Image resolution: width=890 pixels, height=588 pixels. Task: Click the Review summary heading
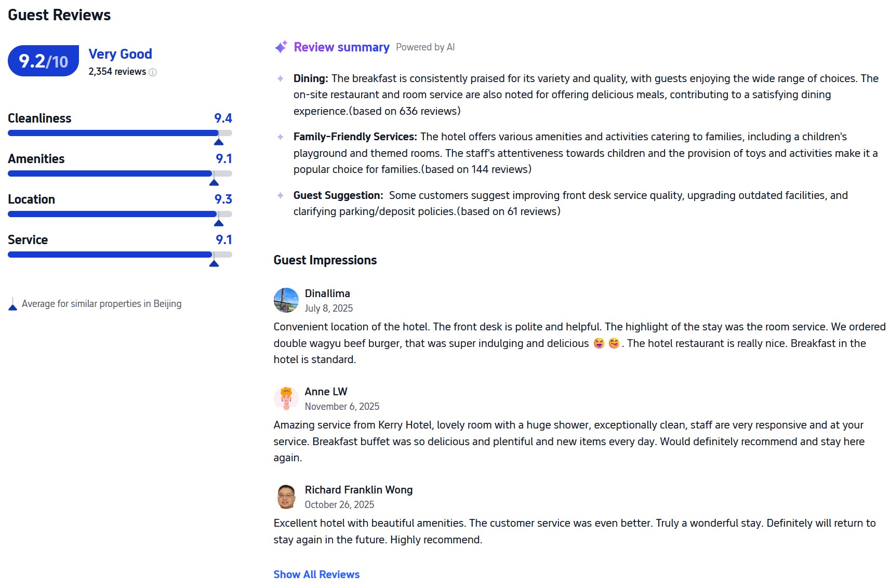point(341,47)
